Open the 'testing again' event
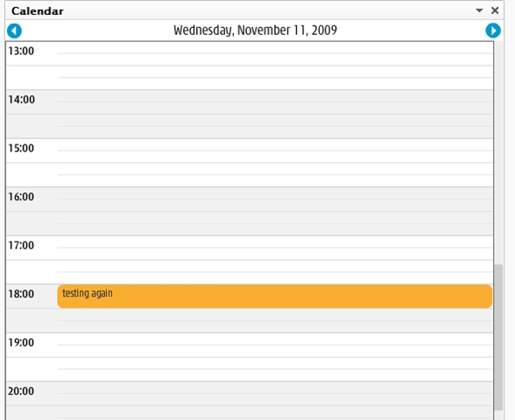The width and height of the screenshot is (515, 420). click(275, 297)
